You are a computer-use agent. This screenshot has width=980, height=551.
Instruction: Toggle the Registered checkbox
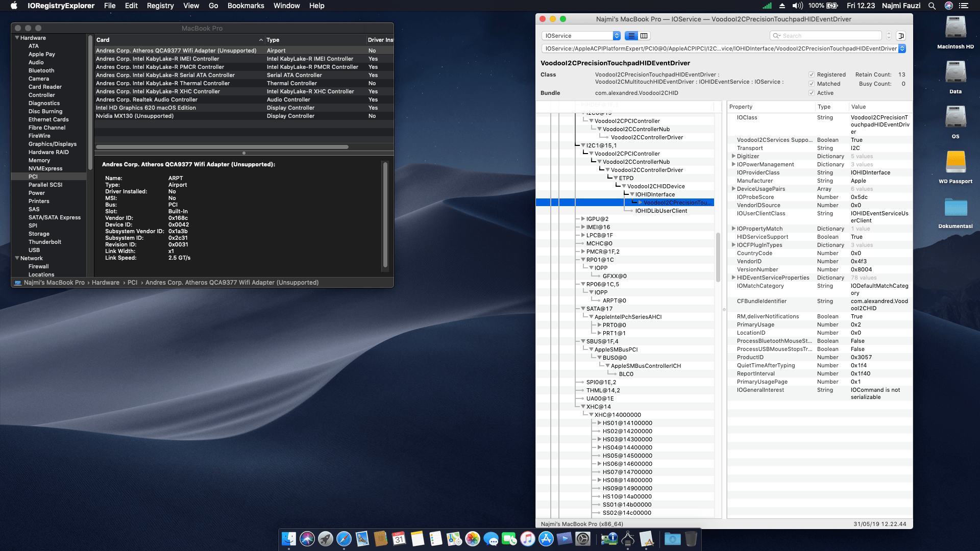(x=812, y=74)
